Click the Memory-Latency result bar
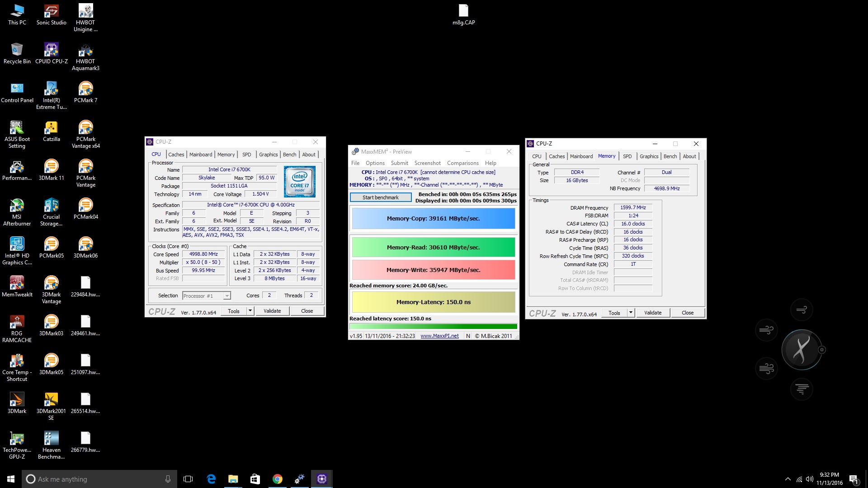Image resolution: width=868 pixels, height=488 pixels. coord(433,302)
